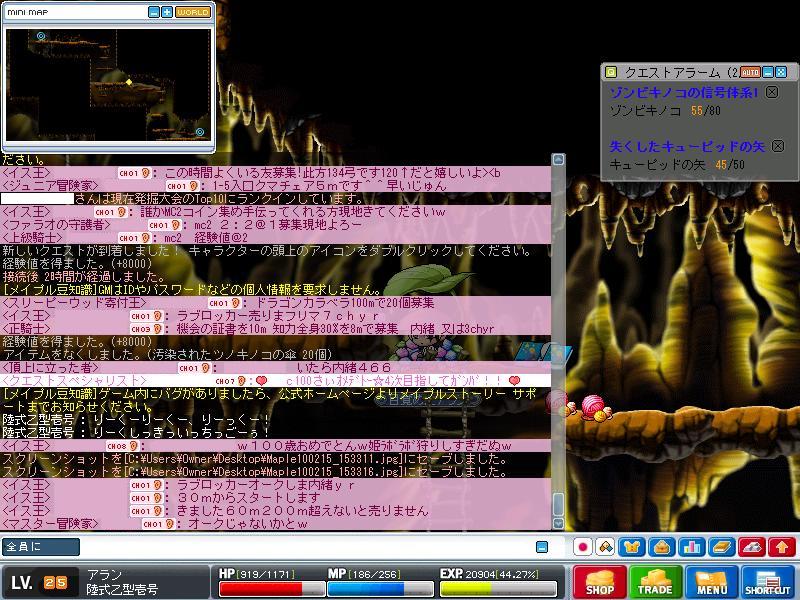
Task: Click the chat log scroll down arrow
Action: [558, 523]
